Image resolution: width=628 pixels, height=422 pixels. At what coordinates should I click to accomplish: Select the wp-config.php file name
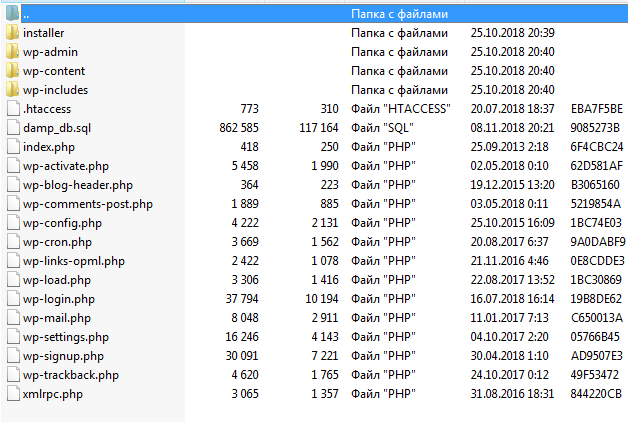pos(62,223)
